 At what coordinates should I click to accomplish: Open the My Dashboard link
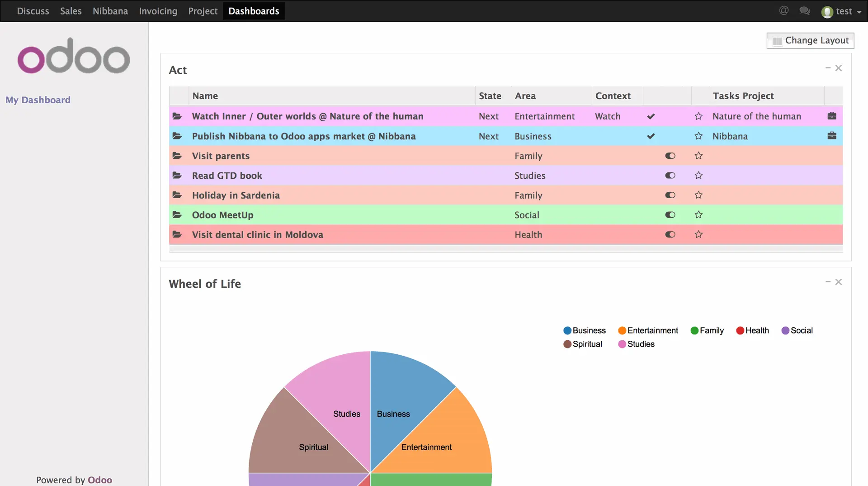[38, 100]
